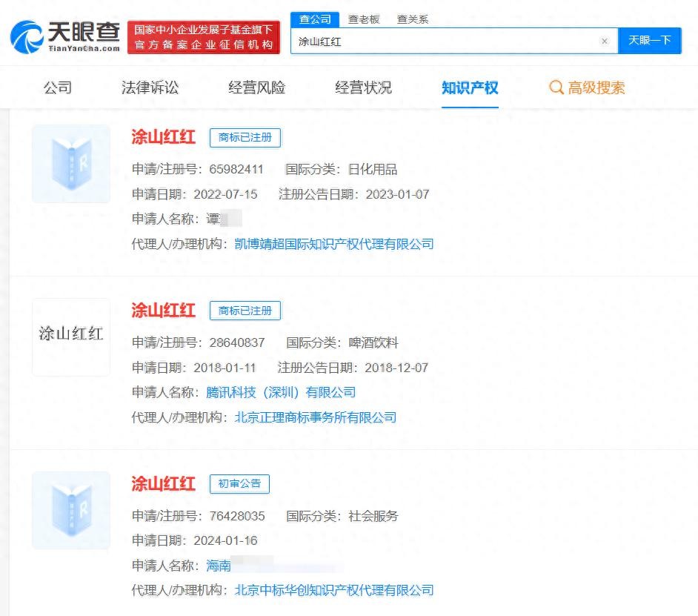The height and width of the screenshot is (616, 698).
Task: Open the 法律诉讼 category tab
Action: pos(150,87)
